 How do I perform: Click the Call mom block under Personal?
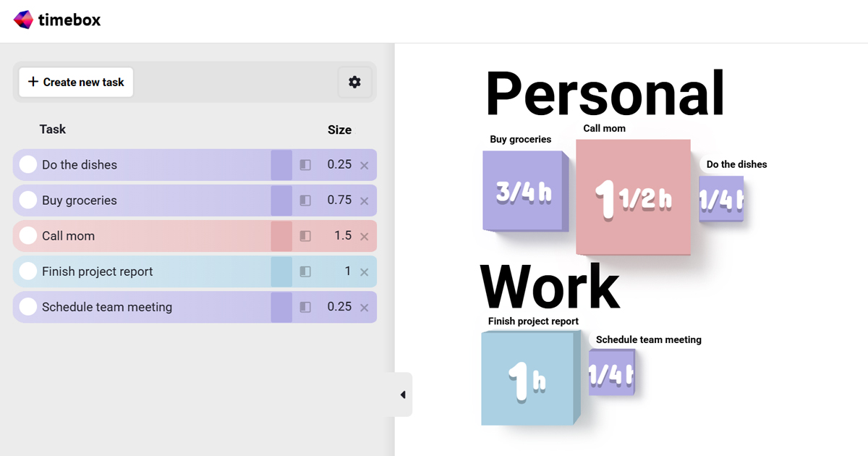633,197
